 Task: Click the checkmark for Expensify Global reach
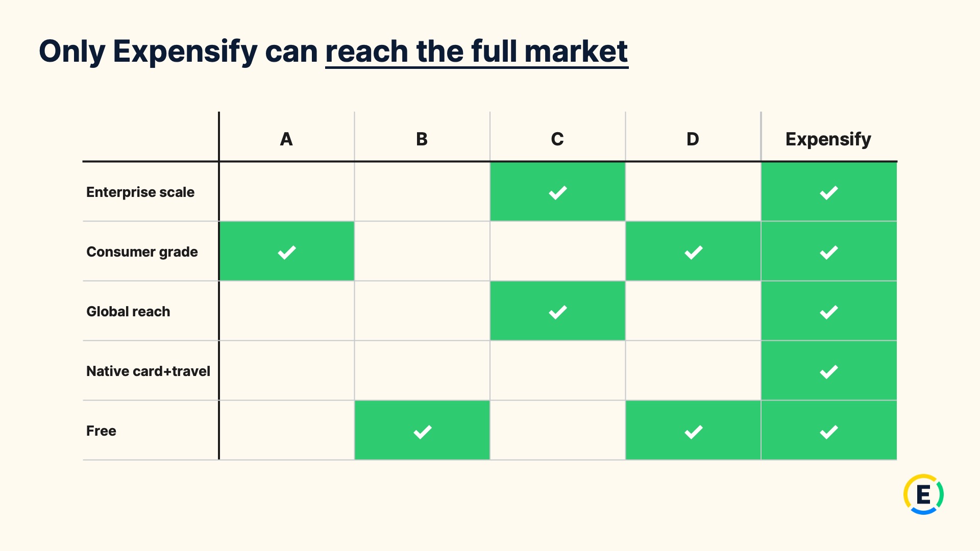(x=829, y=312)
